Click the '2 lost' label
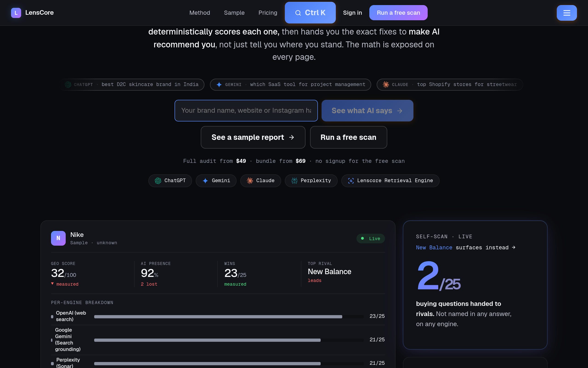The height and width of the screenshot is (368, 588). pyautogui.click(x=149, y=284)
